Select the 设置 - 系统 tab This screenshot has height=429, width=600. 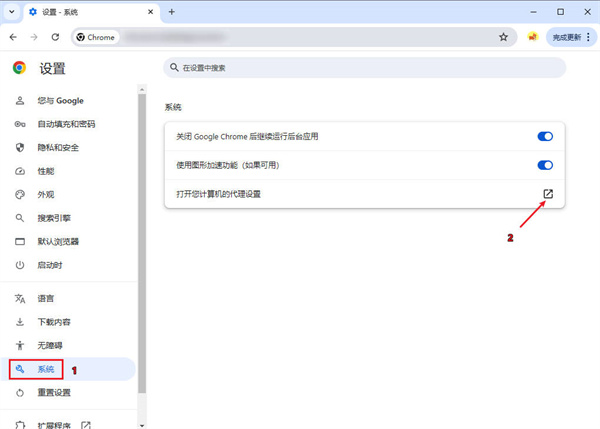(92, 12)
